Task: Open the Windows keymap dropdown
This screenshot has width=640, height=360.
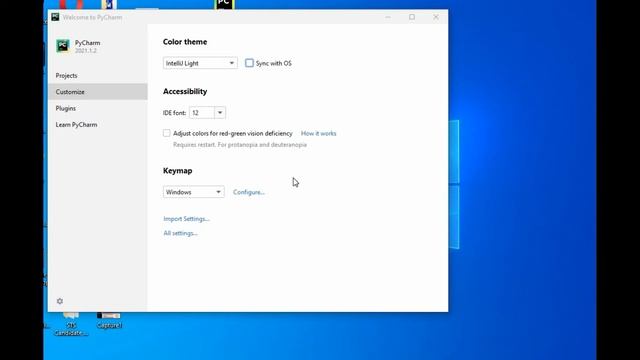Action: tap(193, 192)
